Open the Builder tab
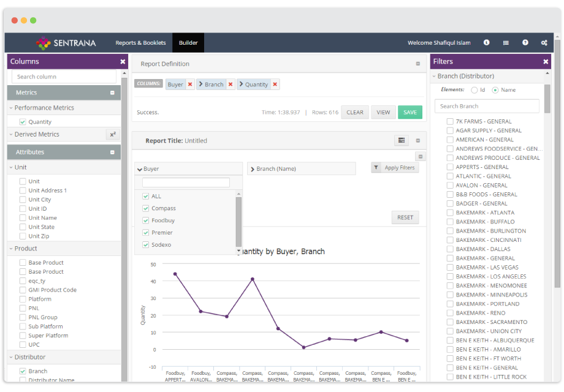The width and height of the screenshot is (564, 392). pyautogui.click(x=188, y=43)
